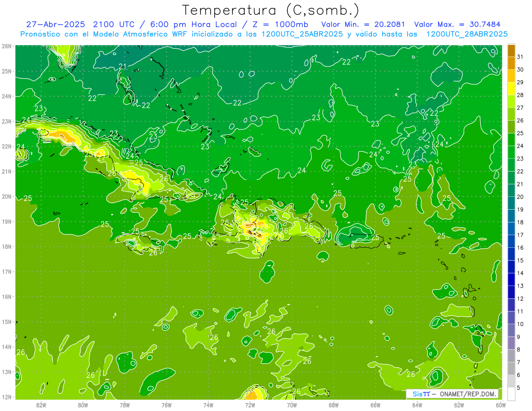Viewport: 532px width, 411px height.
Task: Click the '82W' longitude axis label
Action: tap(41, 405)
